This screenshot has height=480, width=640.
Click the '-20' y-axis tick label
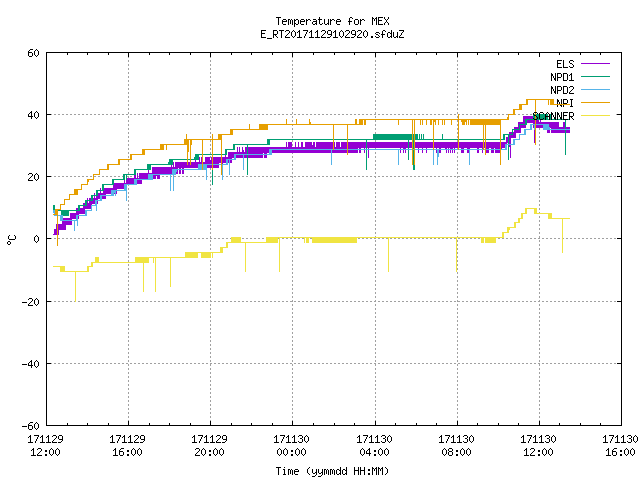tap(31, 302)
